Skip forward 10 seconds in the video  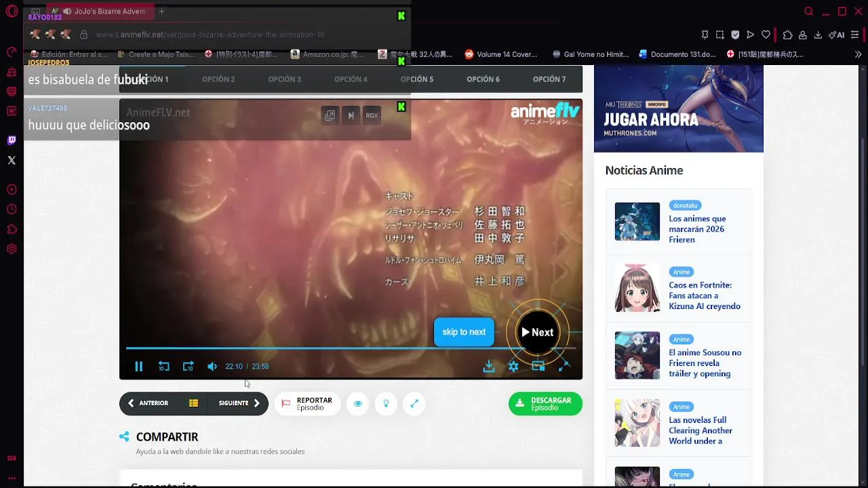click(188, 367)
